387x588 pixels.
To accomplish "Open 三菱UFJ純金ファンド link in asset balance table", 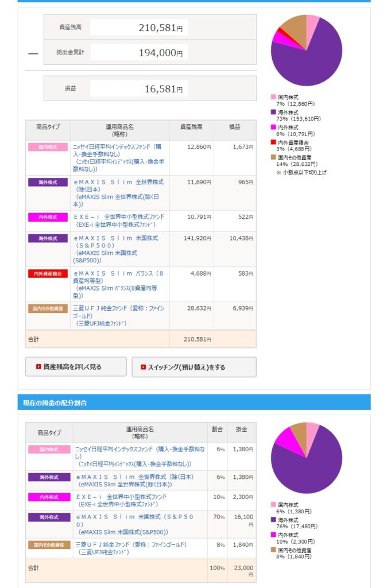I will 119,308.
